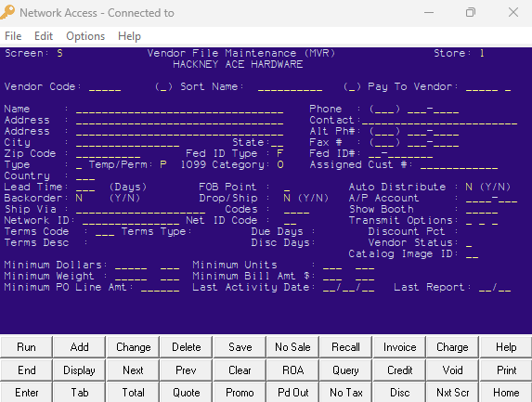532x402 pixels.
Task: Click the Terms Code field
Action: click(x=105, y=232)
